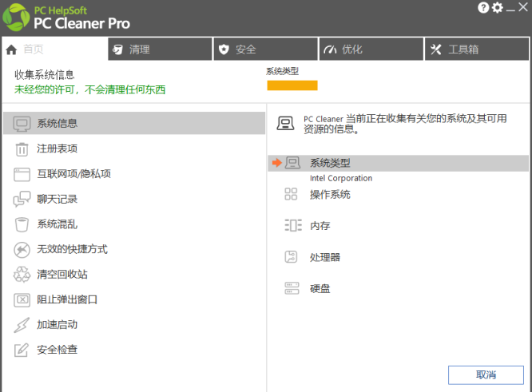Image resolution: width=532 pixels, height=392 pixels.
Task: Click the recycle icon for 清空回收站
Action: point(22,275)
